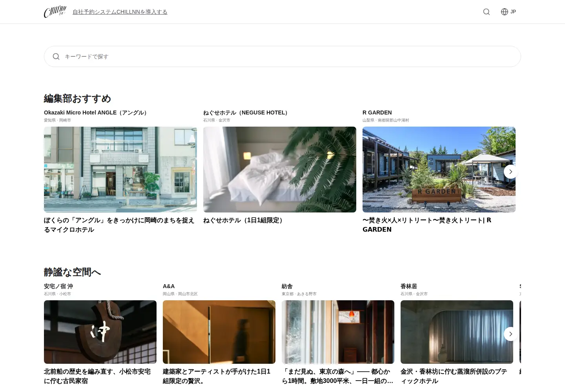
Task: Click the globe language icon
Action: pyautogui.click(x=505, y=12)
